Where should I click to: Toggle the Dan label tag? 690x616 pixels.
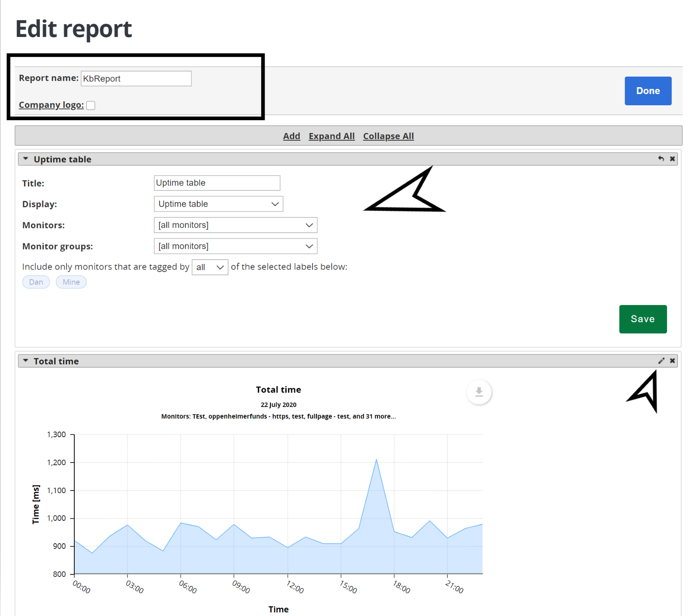[x=36, y=282]
